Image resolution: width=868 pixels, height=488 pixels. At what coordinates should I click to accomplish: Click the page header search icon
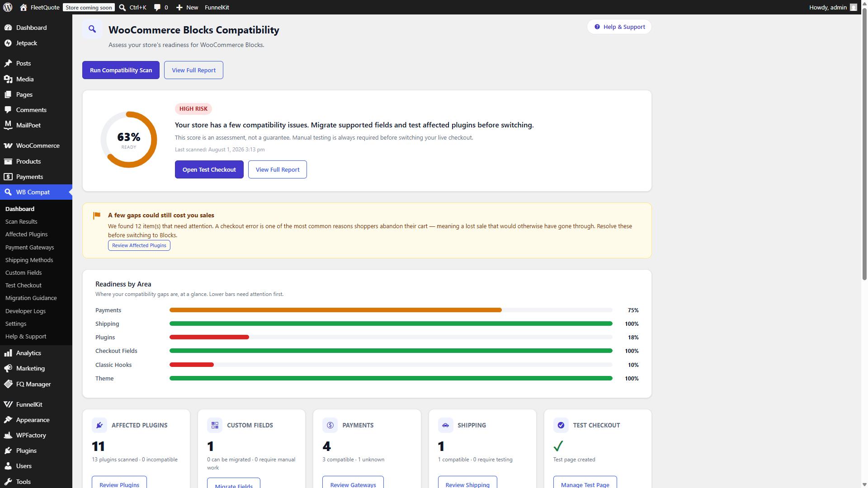click(92, 29)
